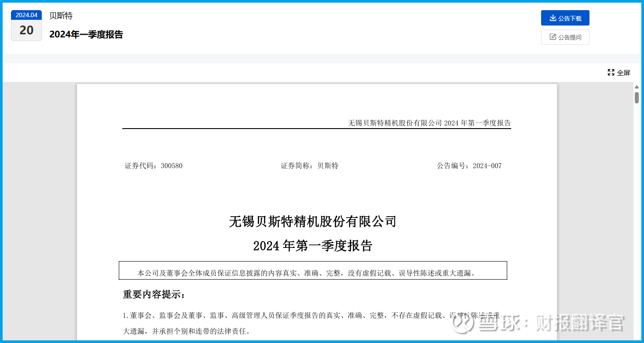Open the company page by clicking 贝斯特
Image resolution: width=644 pixels, height=343 pixels.
61,15
